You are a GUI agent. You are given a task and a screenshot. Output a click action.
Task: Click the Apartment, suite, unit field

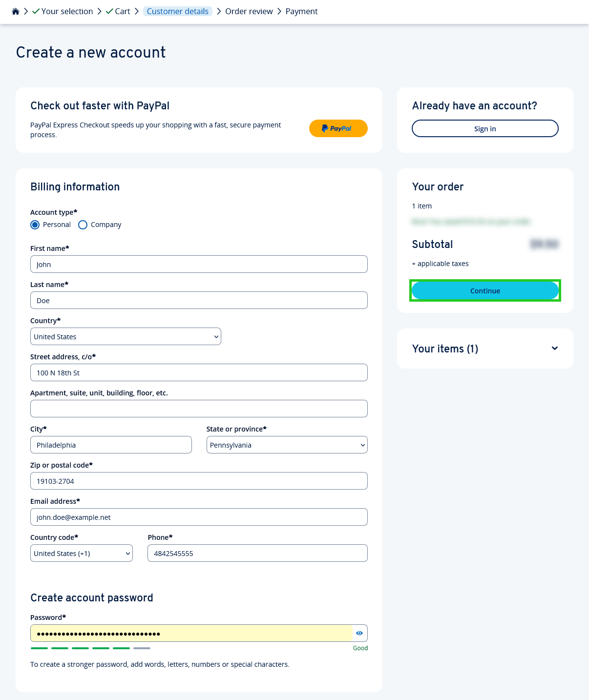tap(198, 409)
